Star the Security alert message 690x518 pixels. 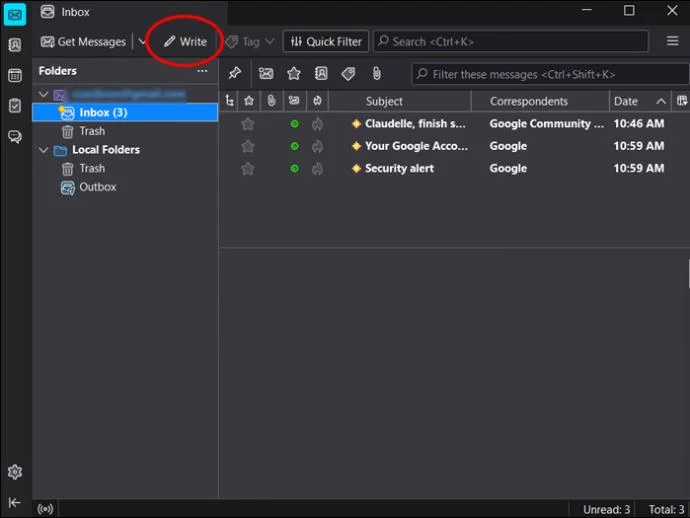(x=248, y=169)
